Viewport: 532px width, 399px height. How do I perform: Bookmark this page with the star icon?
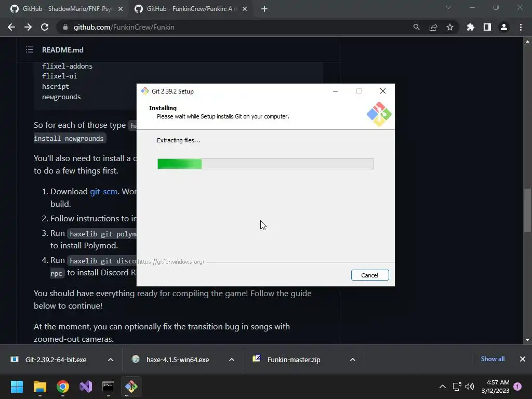pos(450,27)
